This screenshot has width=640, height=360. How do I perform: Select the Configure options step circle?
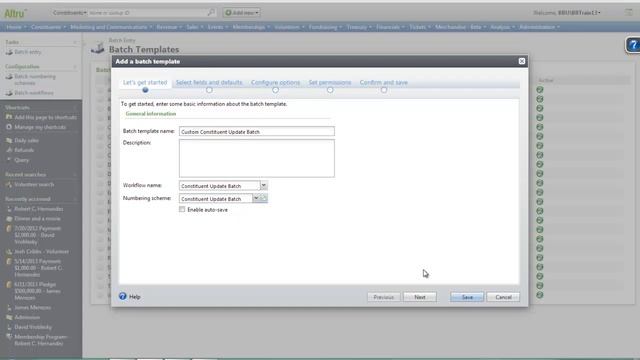coord(276,90)
